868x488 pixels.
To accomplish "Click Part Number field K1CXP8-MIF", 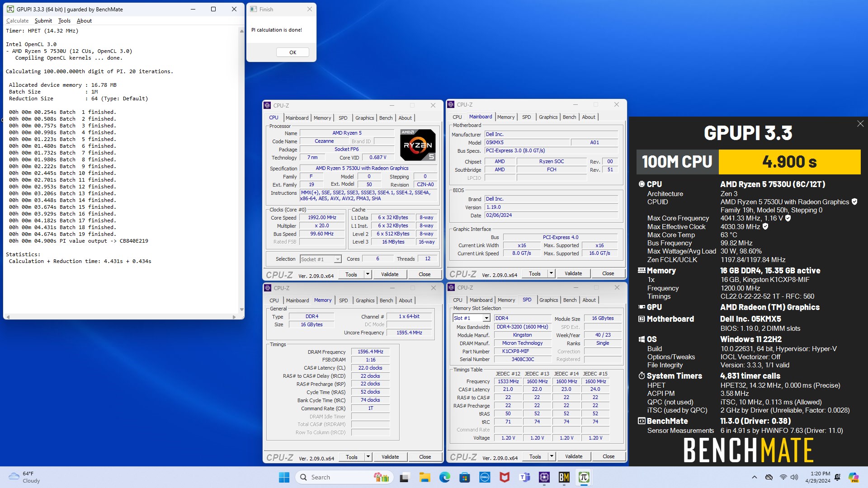I will pyautogui.click(x=523, y=351).
